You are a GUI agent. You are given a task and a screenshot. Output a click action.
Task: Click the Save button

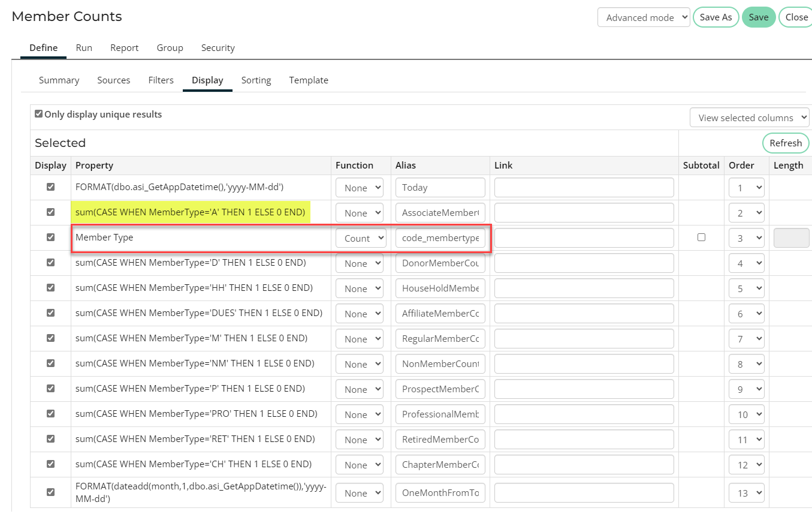[x=758, y=17]
